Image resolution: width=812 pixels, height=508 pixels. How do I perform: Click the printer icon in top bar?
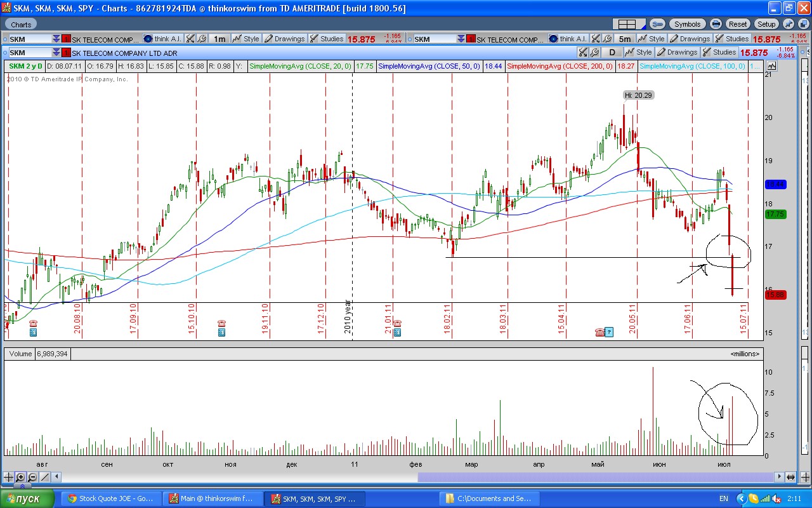pos(716,24)
